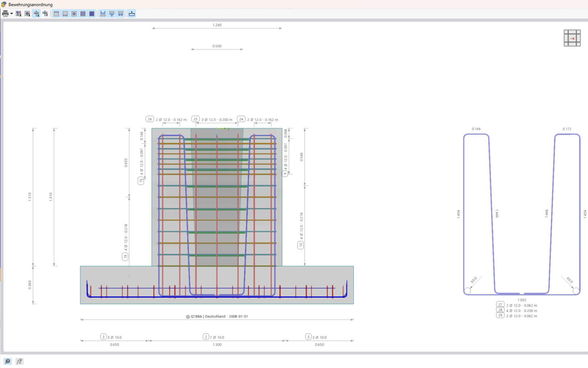Viewport: 588px width, 368px height.
Task: Select the view in Y direction icon
Action: coord(45,14)
